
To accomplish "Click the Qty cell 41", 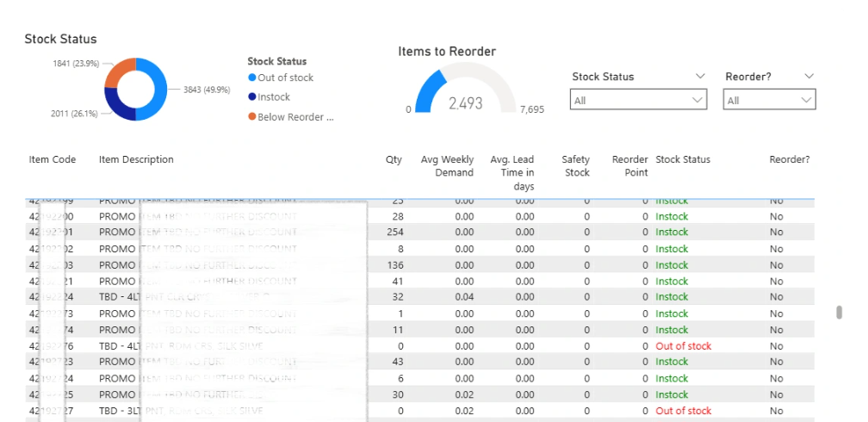I will pos(398,282).
